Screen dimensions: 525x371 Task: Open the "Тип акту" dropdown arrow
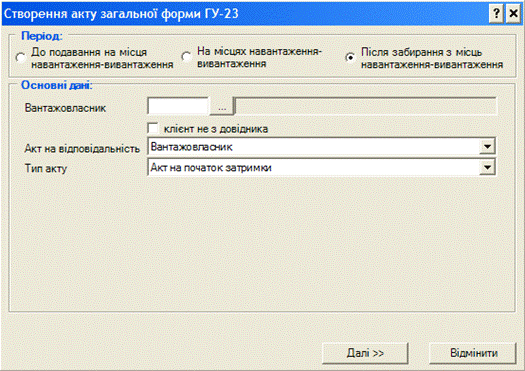click(487, 167)
